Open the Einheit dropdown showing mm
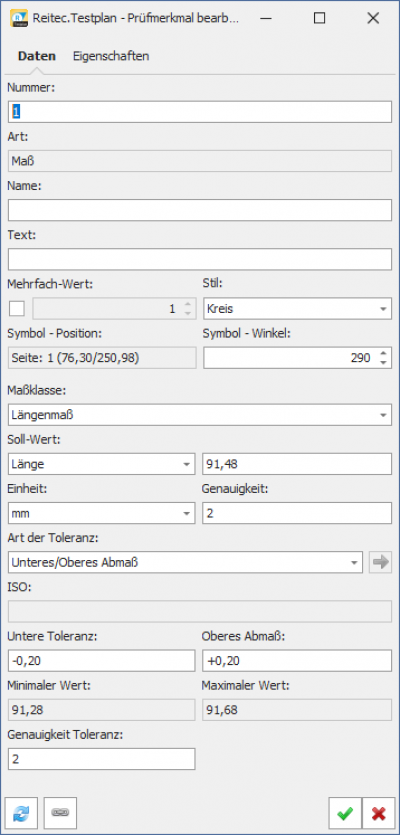This screenshot has width=400, height=835. coord(102,513)
